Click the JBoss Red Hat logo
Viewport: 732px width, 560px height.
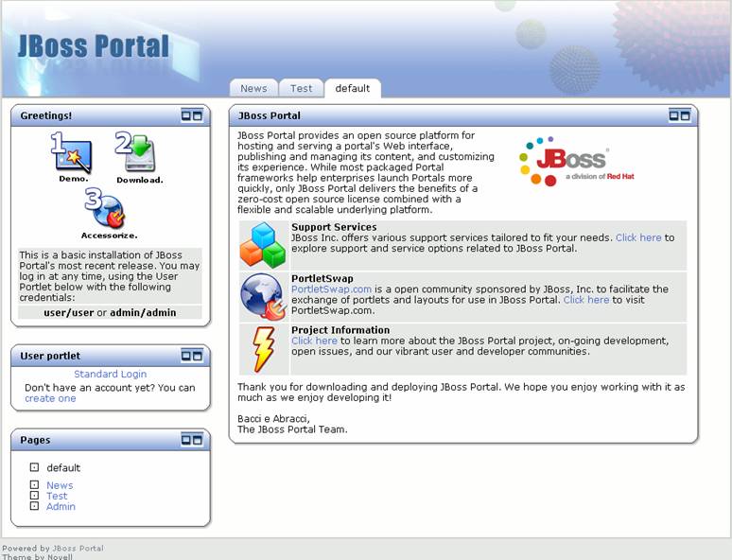(576, 162)
